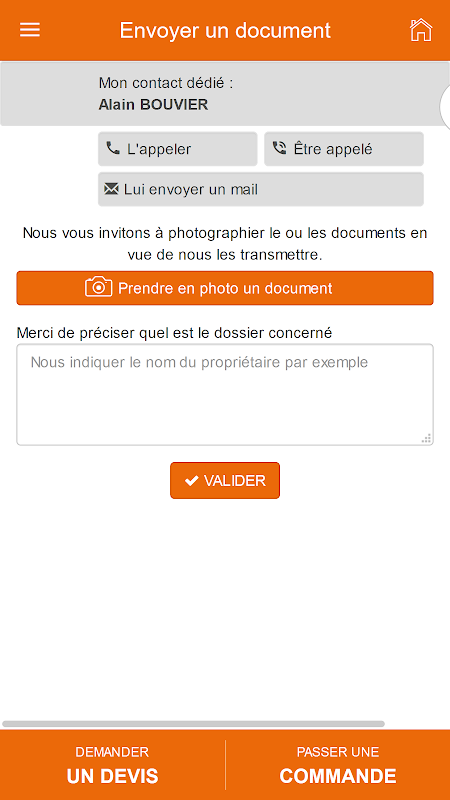Viewport: 450px width, 800px height.
Task: Submit the form with VALIDER
Action: pyautogui.click(x=225, y=481)
